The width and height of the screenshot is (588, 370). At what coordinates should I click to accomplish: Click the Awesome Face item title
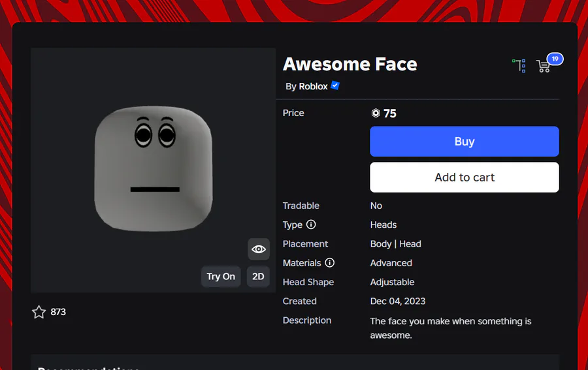coord(350,64)
